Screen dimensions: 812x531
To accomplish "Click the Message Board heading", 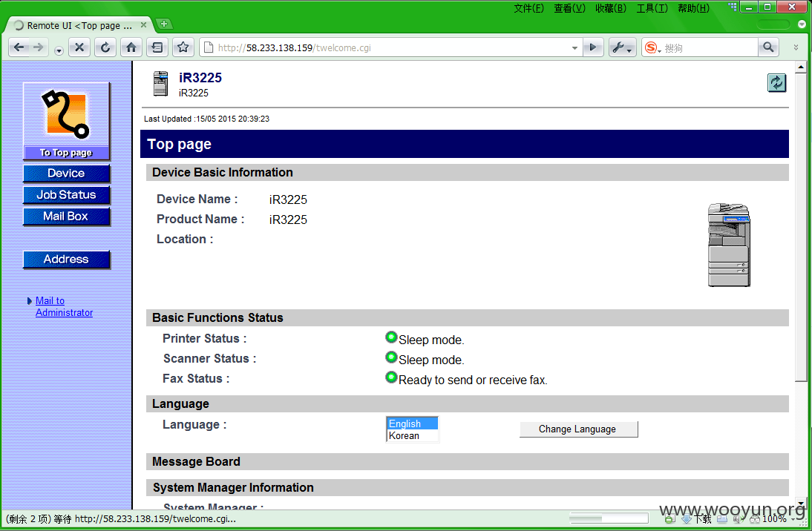I will 196,461.
